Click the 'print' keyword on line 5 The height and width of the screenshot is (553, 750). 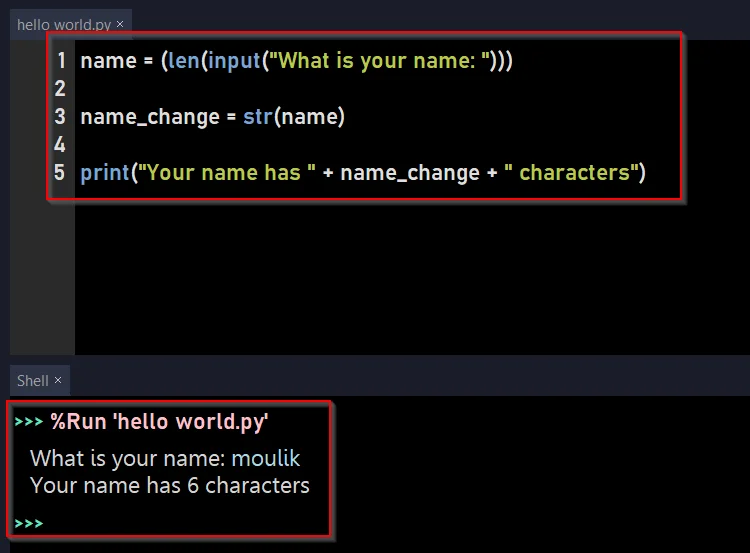point(105,173)
